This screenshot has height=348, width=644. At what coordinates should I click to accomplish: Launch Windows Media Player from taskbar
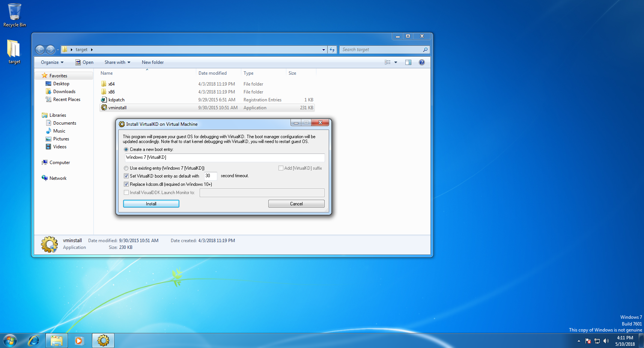point(79,341)
